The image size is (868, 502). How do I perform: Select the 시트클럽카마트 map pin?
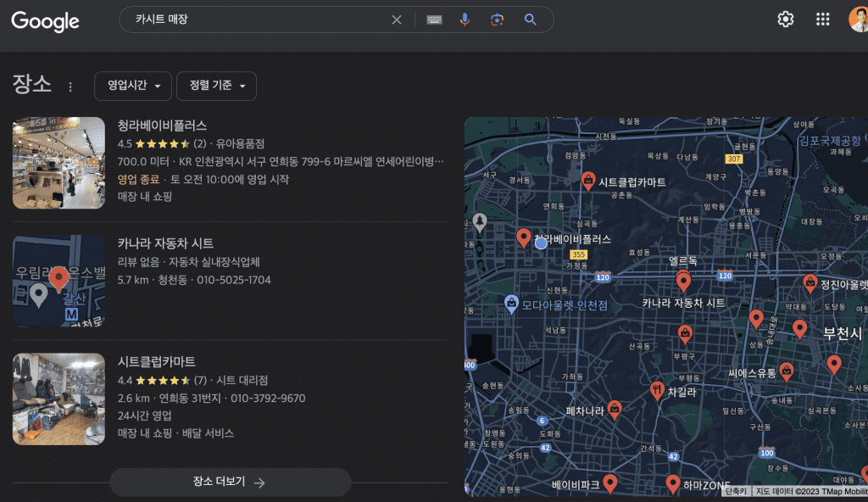(588, 181)
